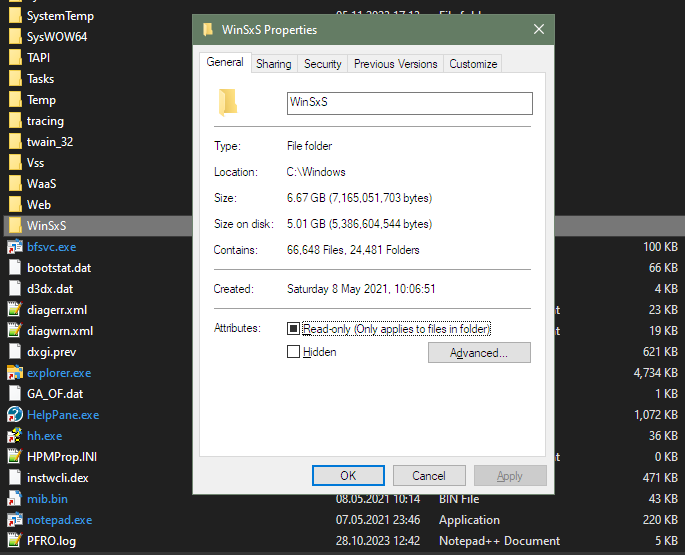
Task: Click the WinSxS folder name field
Action: coord(410,103)
